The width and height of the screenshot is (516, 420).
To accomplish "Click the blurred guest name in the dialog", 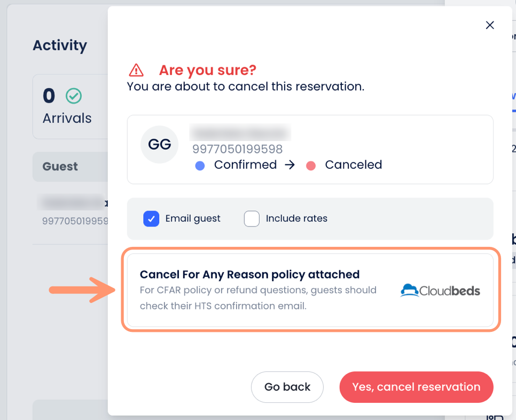I will tap(240, 133).
